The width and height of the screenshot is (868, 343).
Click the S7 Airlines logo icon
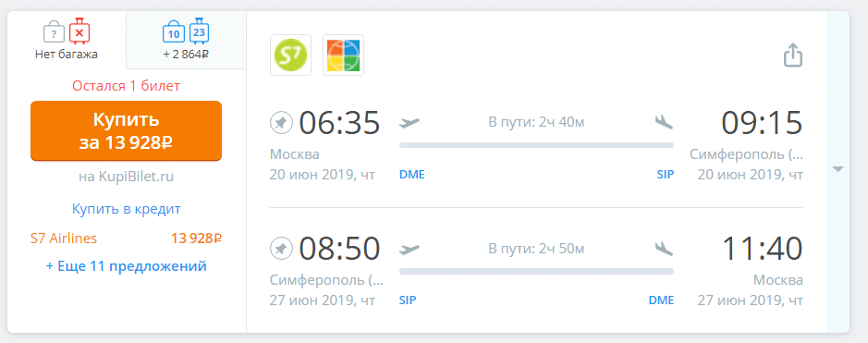click(290, 55)
